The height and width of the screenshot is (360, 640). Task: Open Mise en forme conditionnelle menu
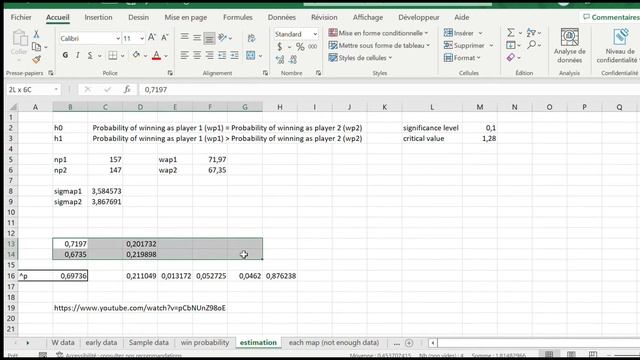(x=378, y=33)
